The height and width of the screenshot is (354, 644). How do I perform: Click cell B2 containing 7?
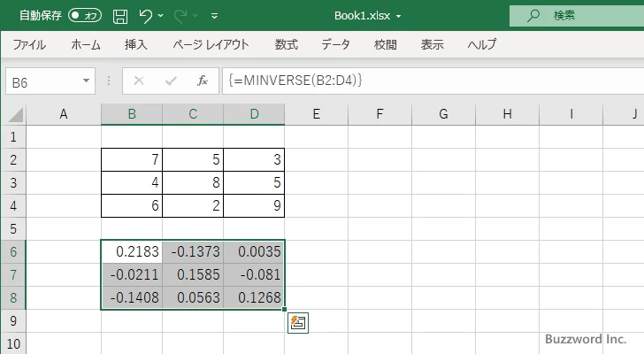point(132,160)
